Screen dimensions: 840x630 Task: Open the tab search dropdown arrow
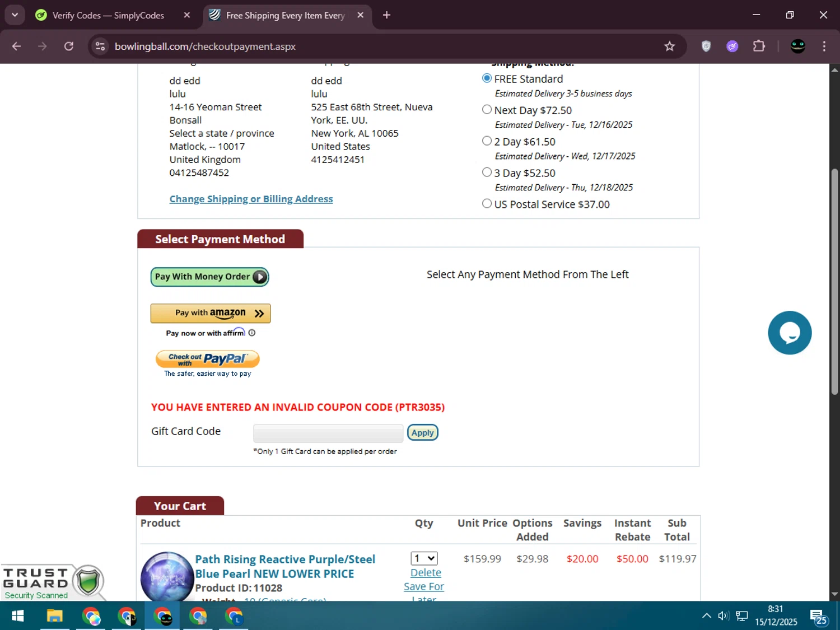tap(15, 15)
